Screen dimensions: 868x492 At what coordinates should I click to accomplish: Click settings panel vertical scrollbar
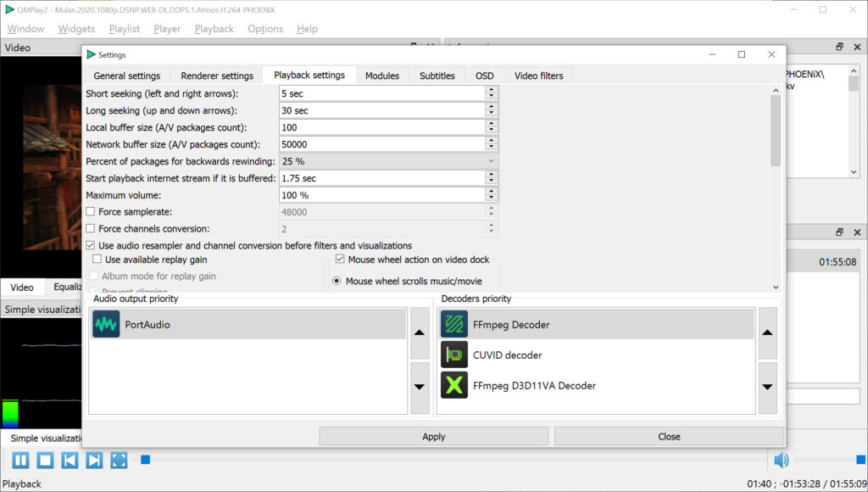point(775,131)
